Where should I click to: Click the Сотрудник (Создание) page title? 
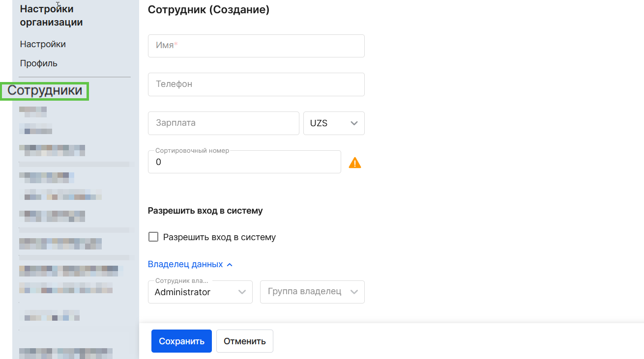(208, 10)
